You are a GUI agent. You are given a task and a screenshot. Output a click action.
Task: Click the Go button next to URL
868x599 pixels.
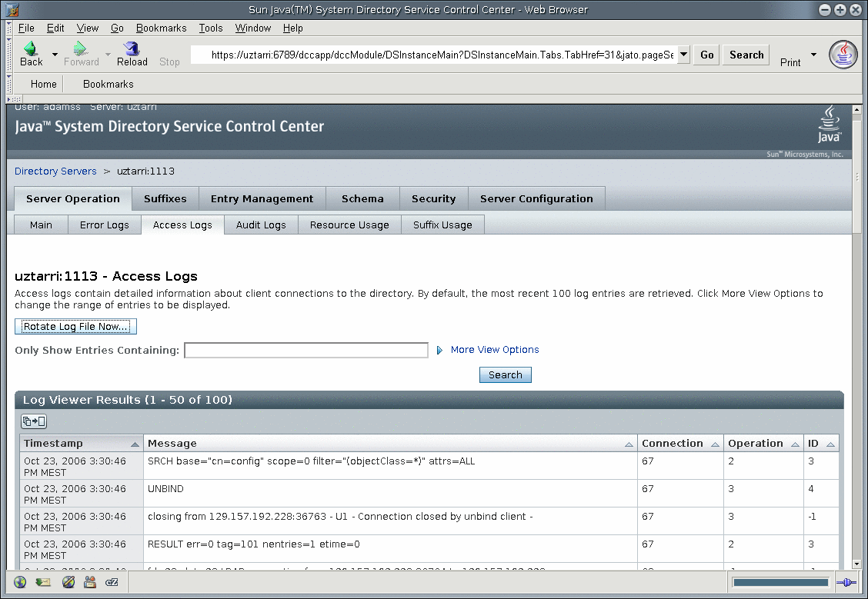tap(707, 55)
